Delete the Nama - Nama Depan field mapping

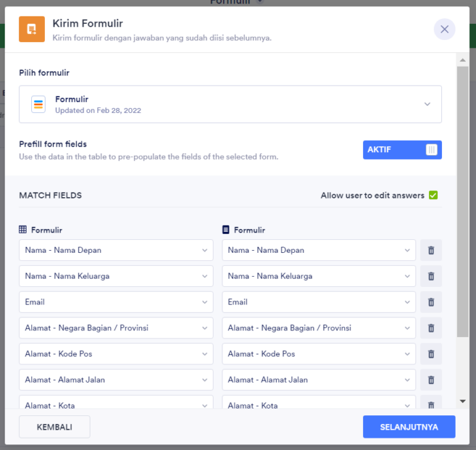tap(430, 250)
